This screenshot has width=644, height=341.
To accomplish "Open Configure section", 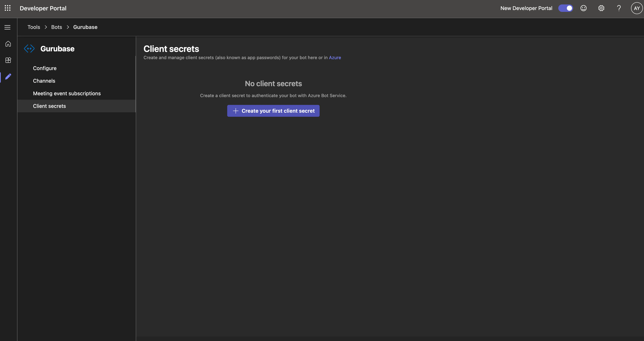I will tap(76, 68).
